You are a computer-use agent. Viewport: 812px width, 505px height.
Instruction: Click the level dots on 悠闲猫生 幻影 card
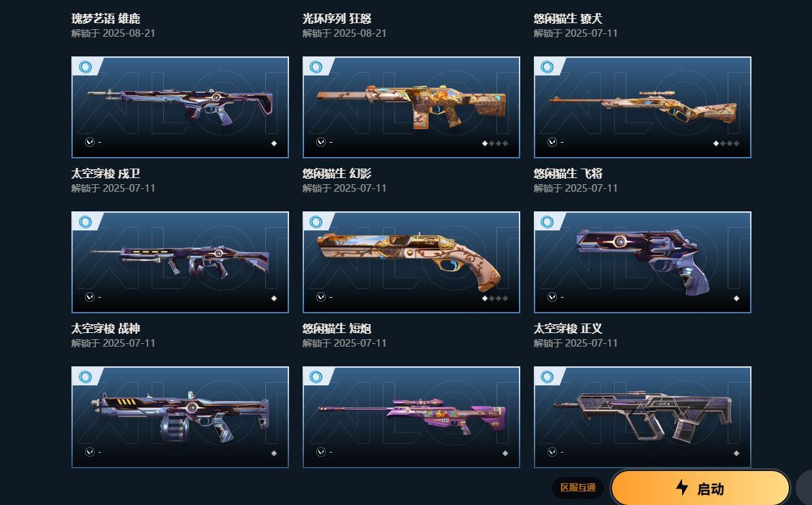495,143
